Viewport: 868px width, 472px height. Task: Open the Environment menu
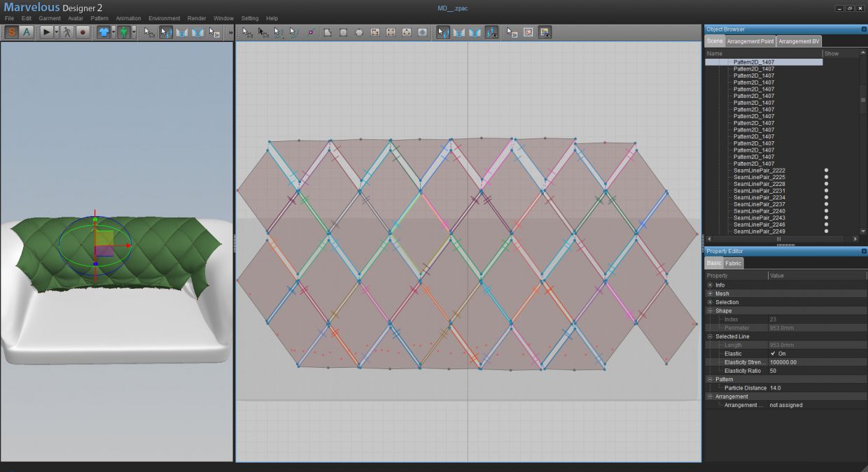pos(164,18)
